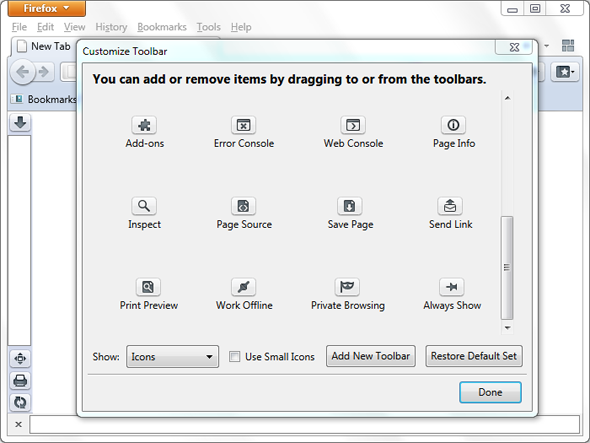
Task: Click the browser Forward arrow button
Action: (44, 72)
